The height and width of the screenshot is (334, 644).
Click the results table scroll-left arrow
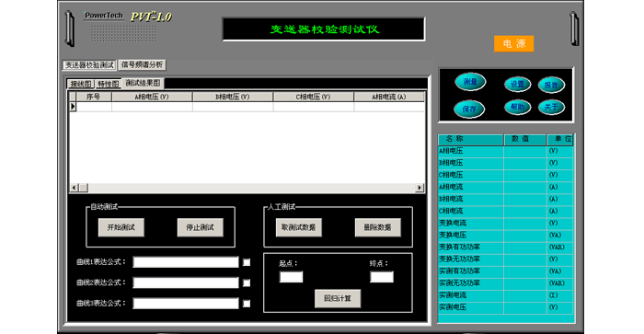pos(74,188)
